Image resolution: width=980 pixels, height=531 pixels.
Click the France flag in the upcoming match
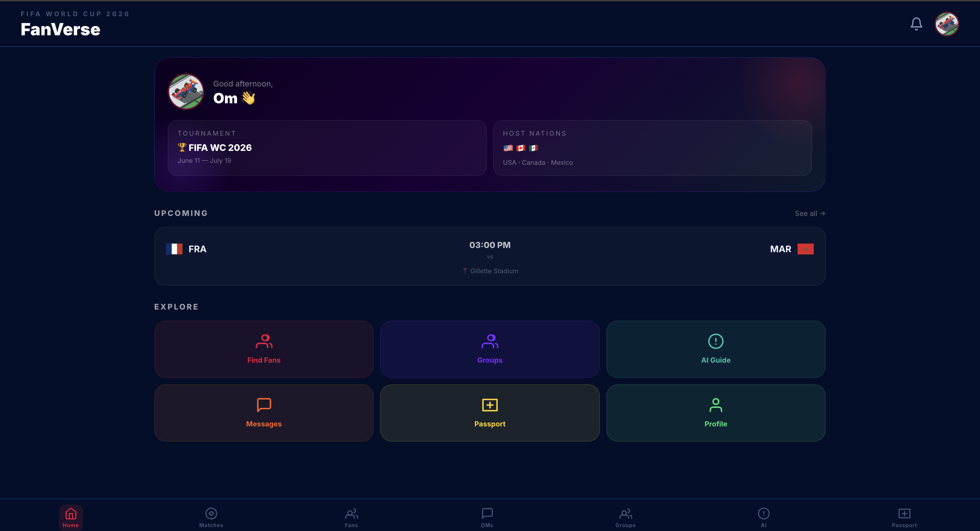[174, 249]
